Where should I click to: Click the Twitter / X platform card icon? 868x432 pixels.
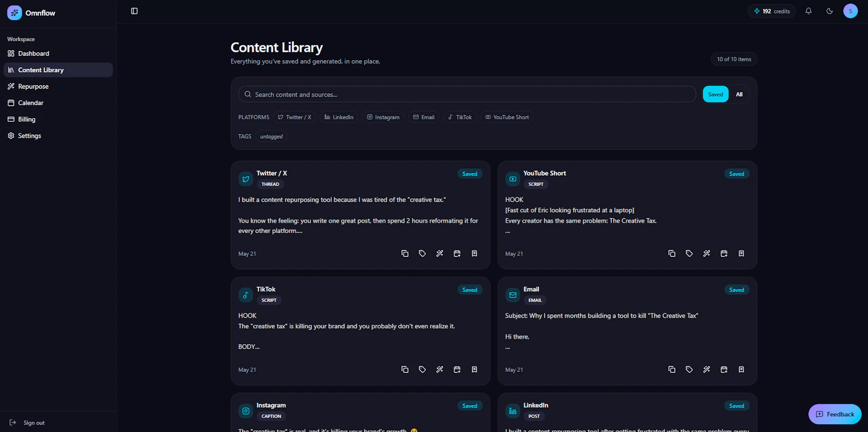(246, 179)
